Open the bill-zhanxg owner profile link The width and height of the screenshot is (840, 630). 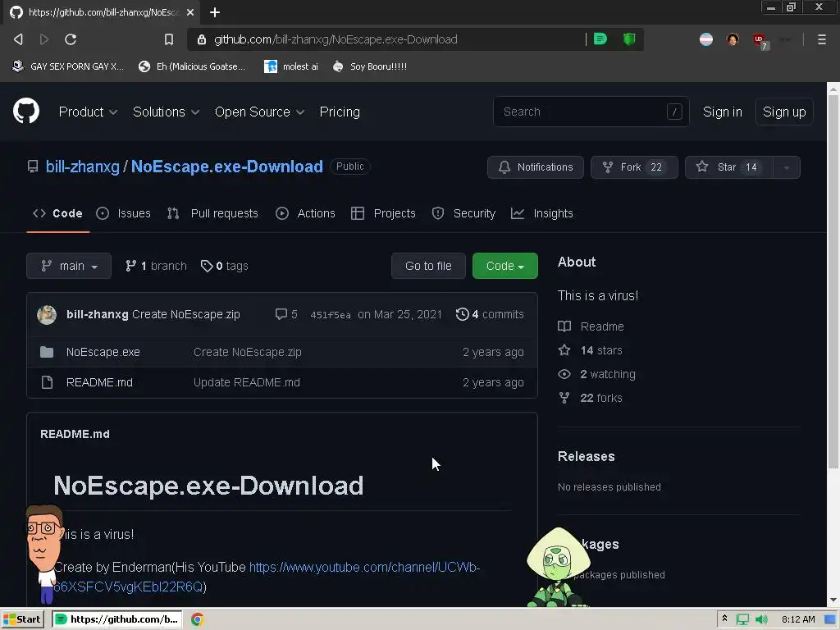click(x=83, y=167)
